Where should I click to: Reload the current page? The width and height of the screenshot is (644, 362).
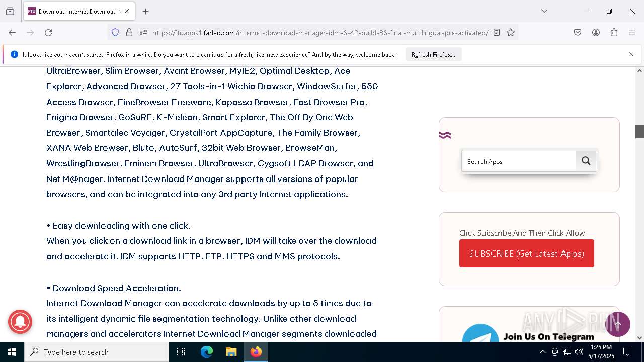[x=48, y=33]
